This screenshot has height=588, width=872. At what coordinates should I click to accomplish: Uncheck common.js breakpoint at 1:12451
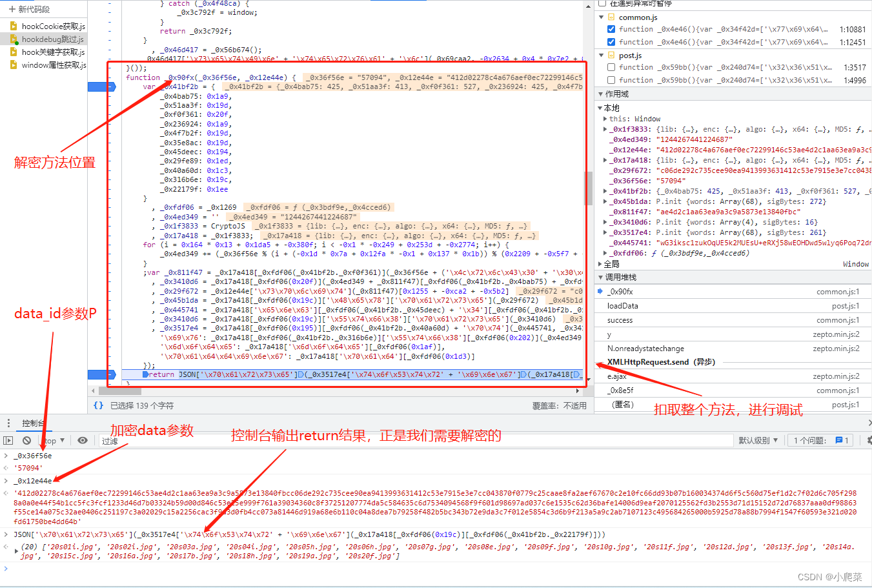611,42
